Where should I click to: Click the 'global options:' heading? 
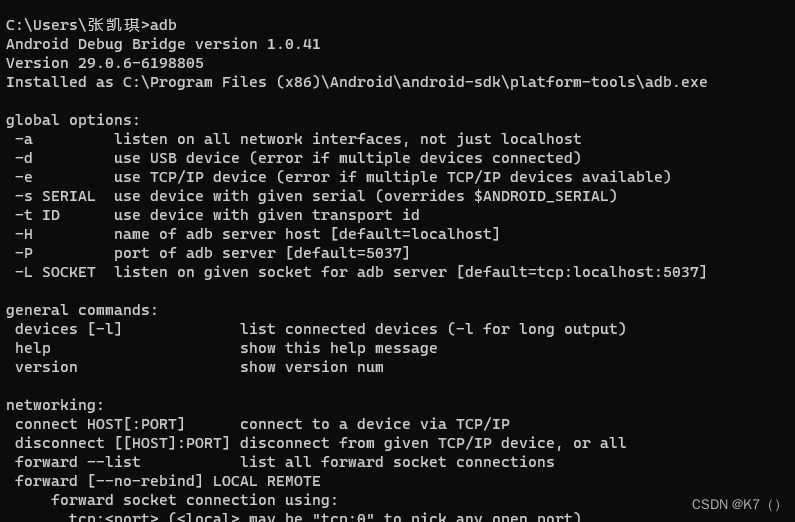73,120
